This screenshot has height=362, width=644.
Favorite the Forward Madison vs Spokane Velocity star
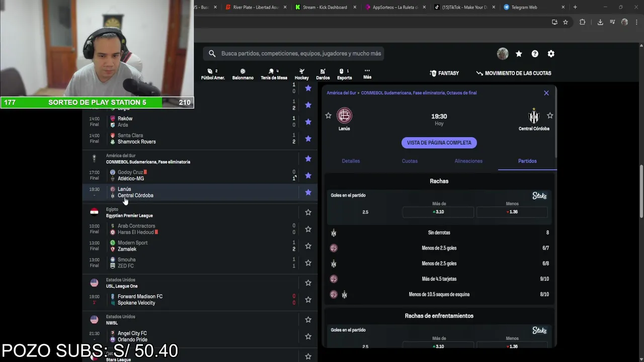[308, 300]
